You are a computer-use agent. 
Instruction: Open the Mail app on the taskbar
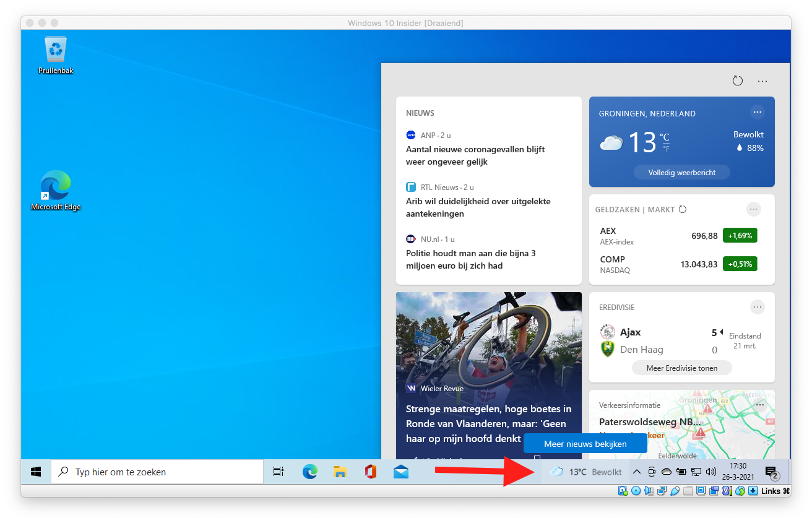click(x=400, y=472)
